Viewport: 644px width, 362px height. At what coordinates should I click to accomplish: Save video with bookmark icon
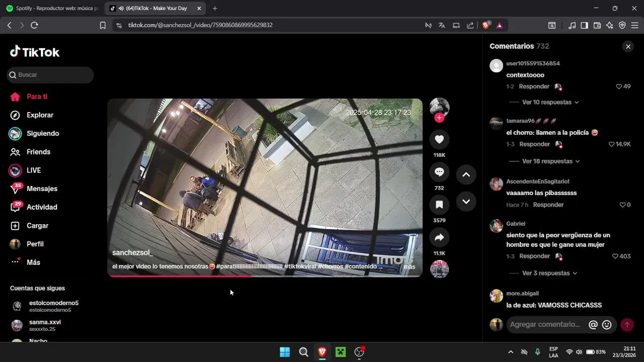(439, 205)
